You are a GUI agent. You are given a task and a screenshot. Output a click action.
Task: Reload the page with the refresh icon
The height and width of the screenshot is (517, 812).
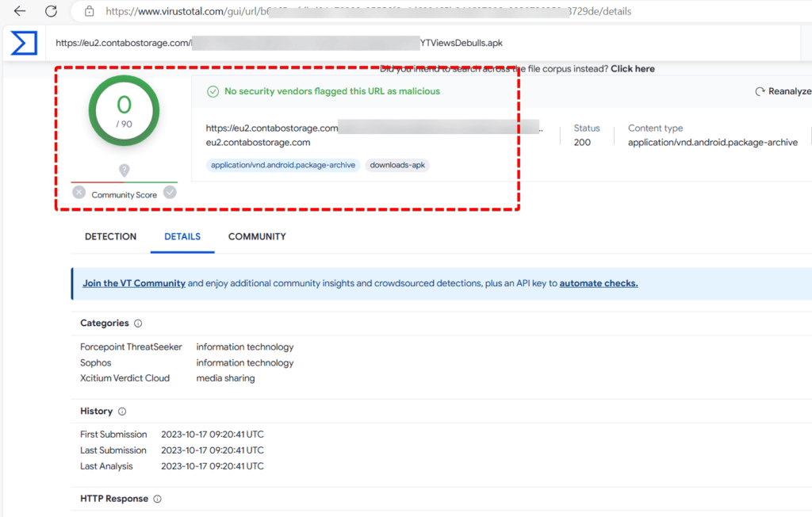click(51, 11)
